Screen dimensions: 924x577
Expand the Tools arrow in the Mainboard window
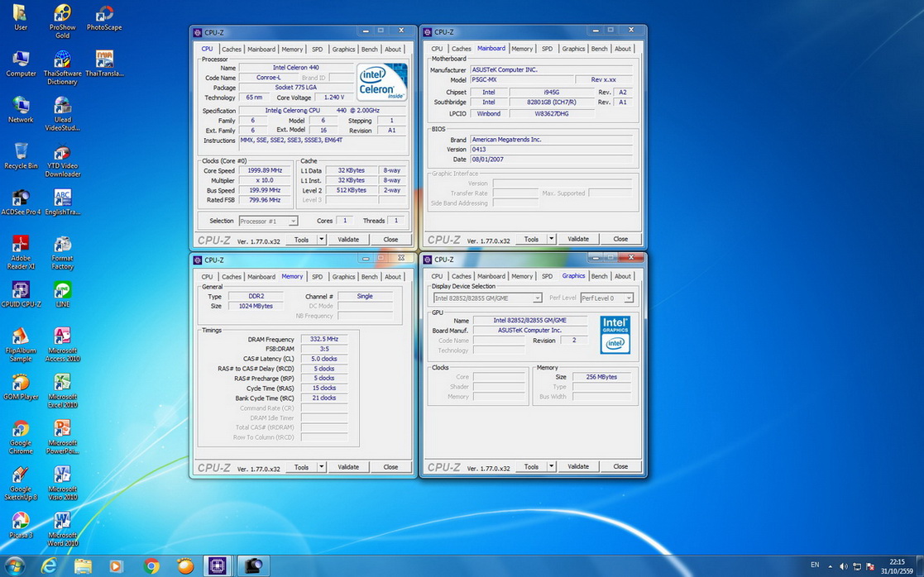point(551,239)
